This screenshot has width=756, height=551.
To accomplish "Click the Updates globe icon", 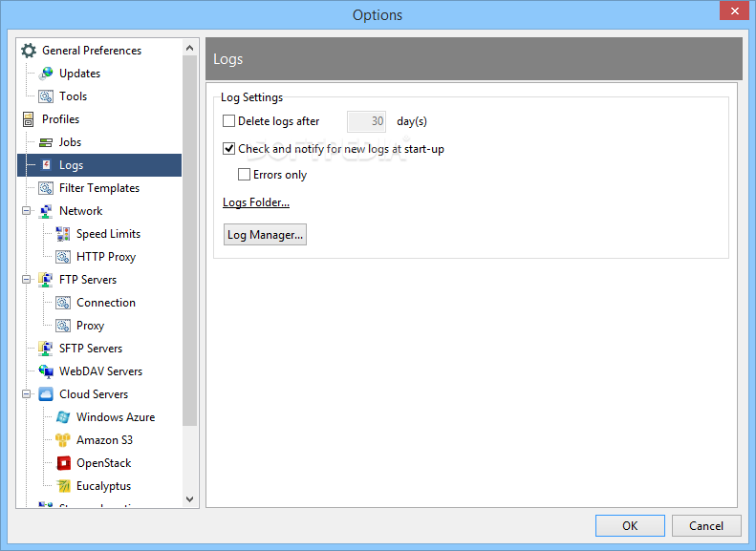I will [46, 74].
